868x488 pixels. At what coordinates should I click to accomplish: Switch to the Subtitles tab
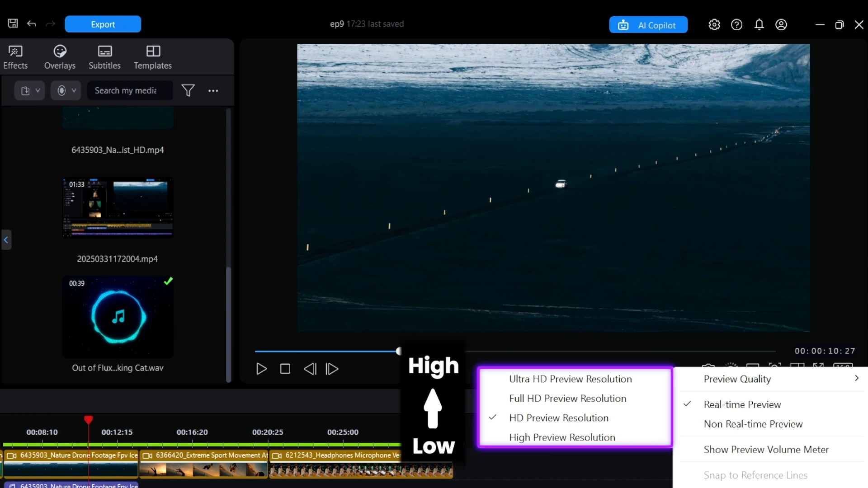coord(104,57)
